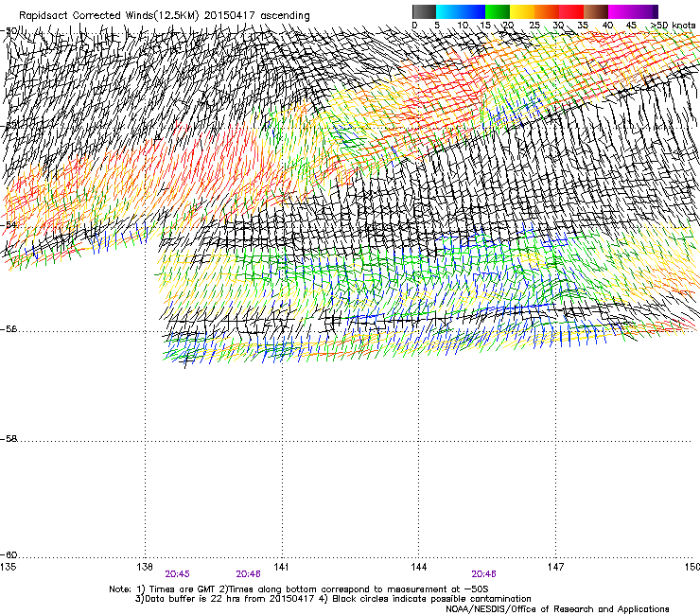
Task: Click longitude label '147'
Action: pos(555,567)
